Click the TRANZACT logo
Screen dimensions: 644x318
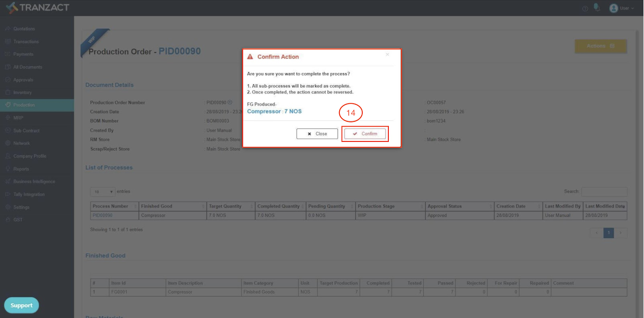(x=37, y=7)
